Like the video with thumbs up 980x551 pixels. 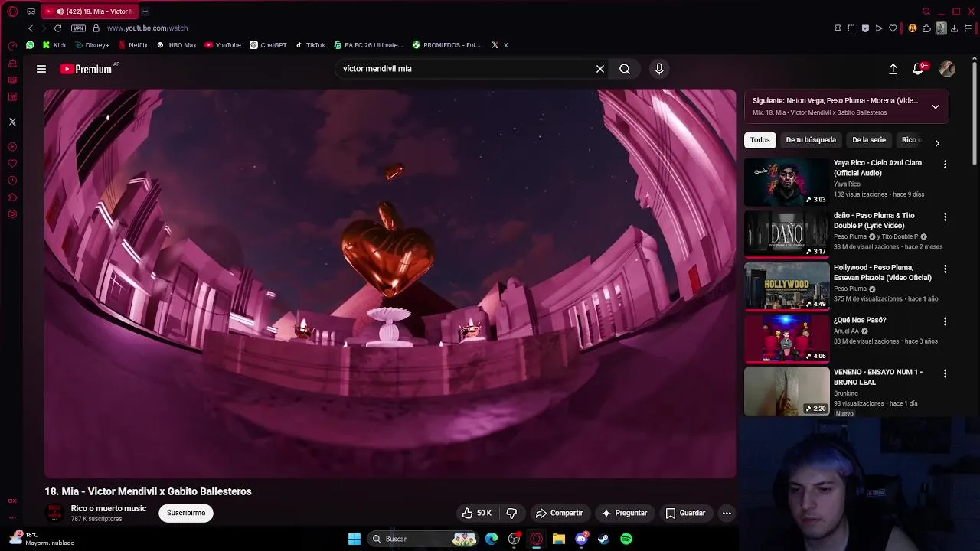point(477,513)
